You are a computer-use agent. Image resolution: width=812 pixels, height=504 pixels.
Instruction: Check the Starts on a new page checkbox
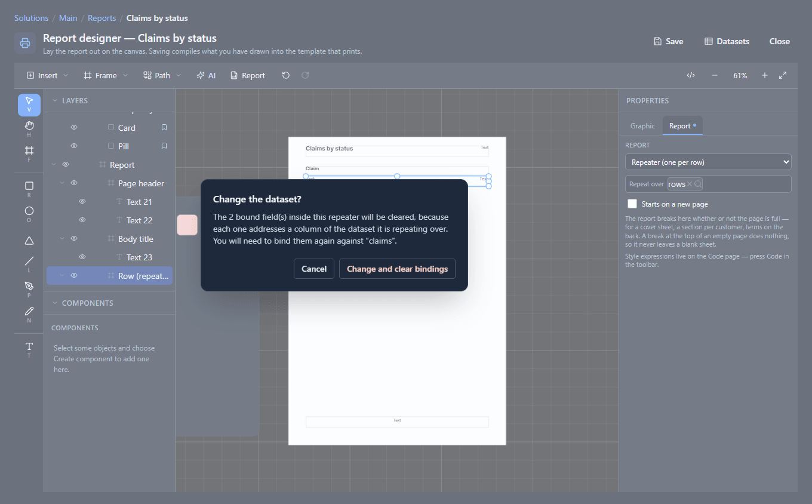[x=632, y=204]
